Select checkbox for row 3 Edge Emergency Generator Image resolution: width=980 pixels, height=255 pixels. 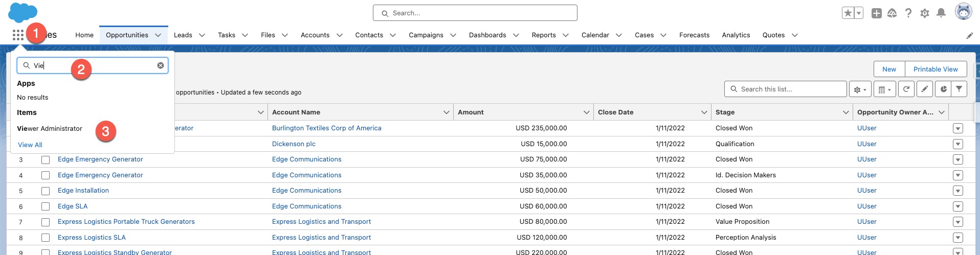tap(46, 160)
